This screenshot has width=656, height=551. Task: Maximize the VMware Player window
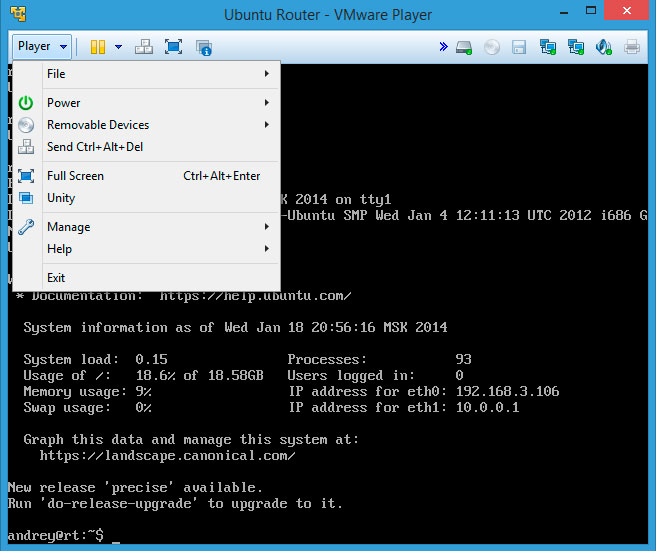[591, 11]
